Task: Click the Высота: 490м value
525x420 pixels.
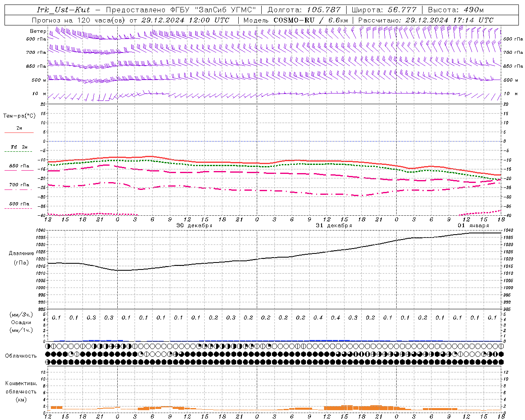Action: [x=456, y=10]
